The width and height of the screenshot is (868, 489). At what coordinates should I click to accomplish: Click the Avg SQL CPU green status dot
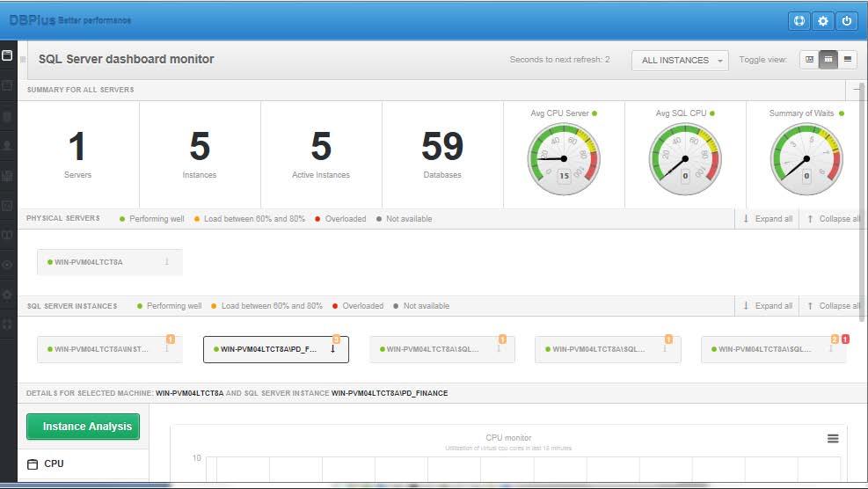[x=711, y=113]
